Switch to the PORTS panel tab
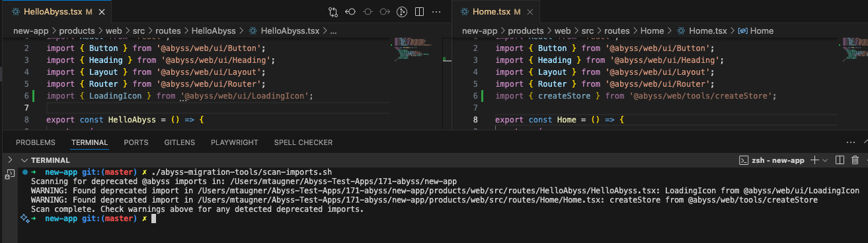 pyautogui.click(x=136, y=142)
